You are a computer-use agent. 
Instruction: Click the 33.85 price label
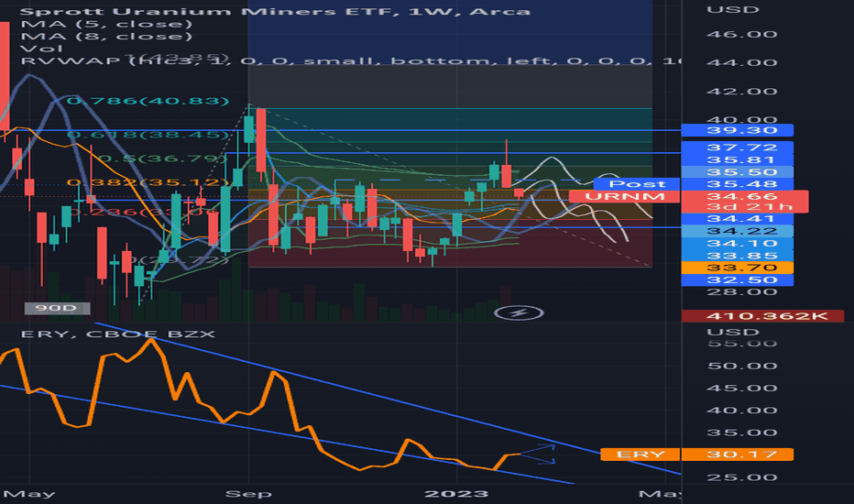[737, 256]
